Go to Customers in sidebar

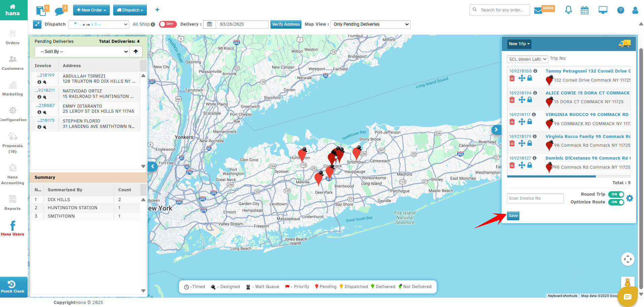12,63
